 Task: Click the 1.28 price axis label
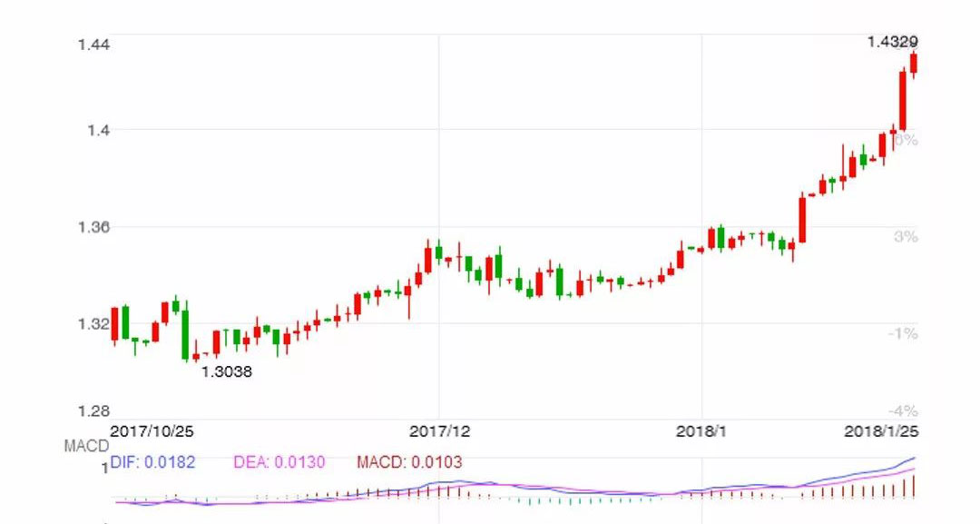tap(94, 410)
